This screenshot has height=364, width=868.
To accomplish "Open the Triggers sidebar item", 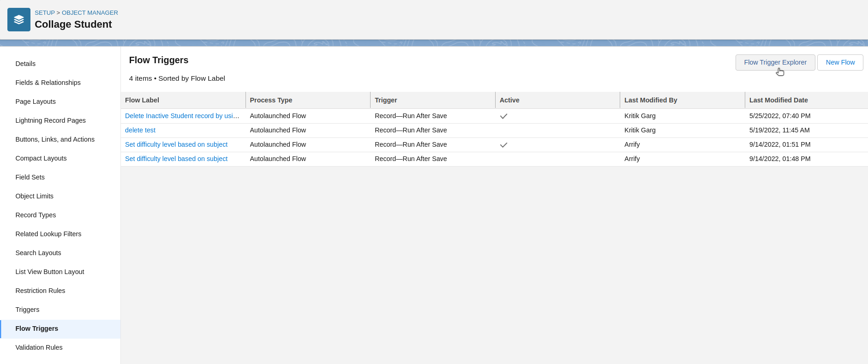I will pyautogui.click(x=27, y=310).
